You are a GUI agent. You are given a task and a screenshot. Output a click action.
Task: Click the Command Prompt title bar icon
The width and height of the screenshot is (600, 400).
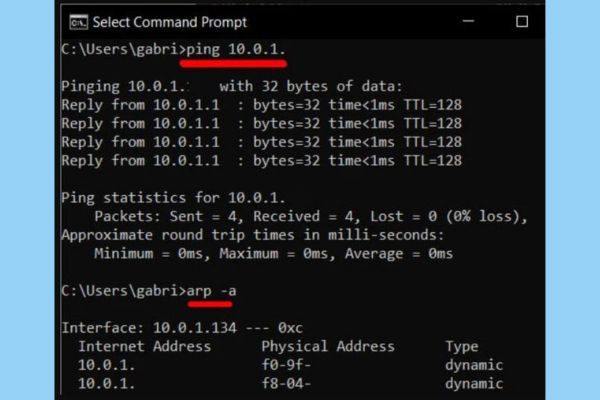coord(76,21)
